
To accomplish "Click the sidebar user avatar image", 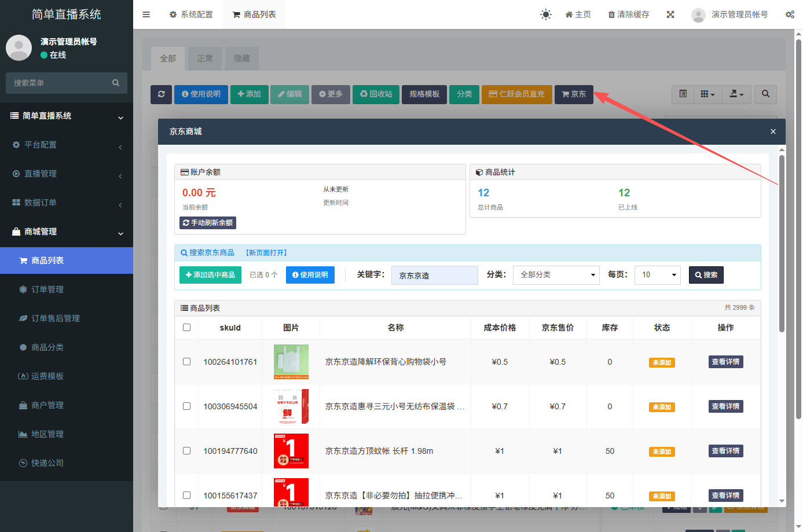I will coord(19,47).
